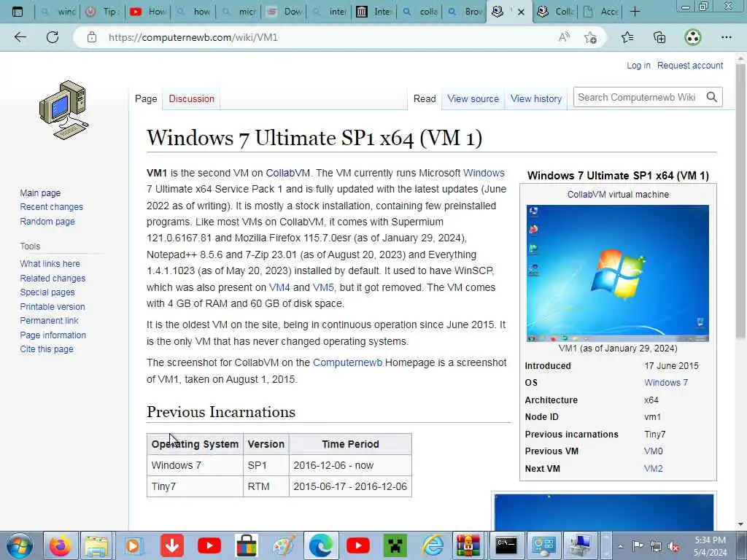The height and width of the screenshot is (560, 747).
Task: Click the page vertical scrollbar thumb
Action: point(740,200)
